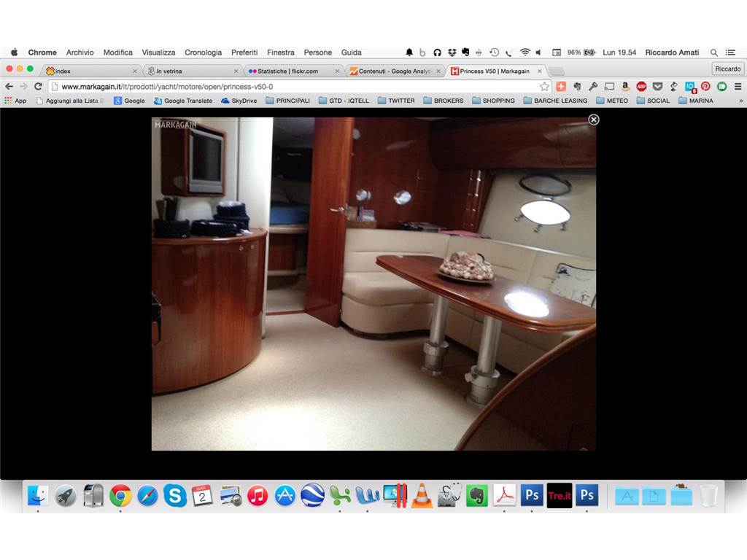This screenshot has width=747, height=560.
Task: Open Adblock Plus extension icon
Action: [641, 87]
